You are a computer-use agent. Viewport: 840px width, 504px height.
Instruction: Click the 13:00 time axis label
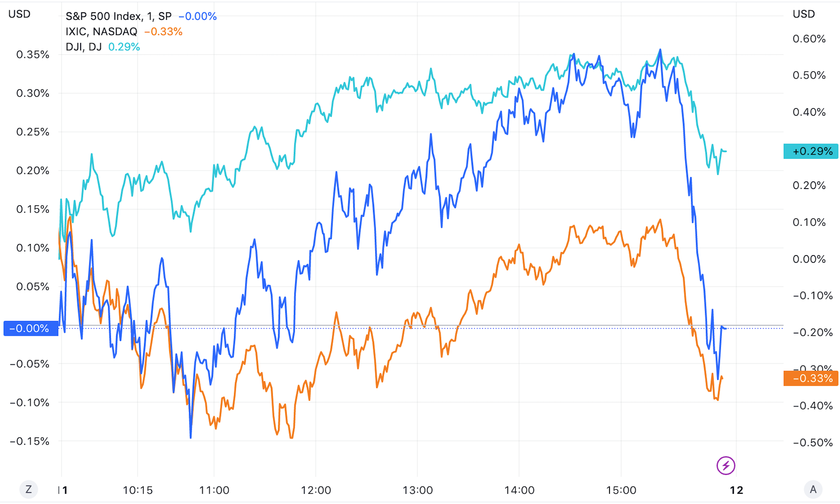(x=418, y=490)
